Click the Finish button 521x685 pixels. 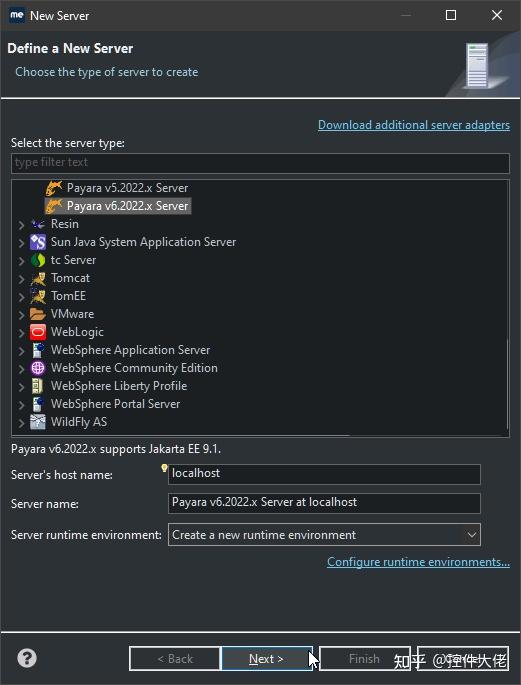(365, 658)
